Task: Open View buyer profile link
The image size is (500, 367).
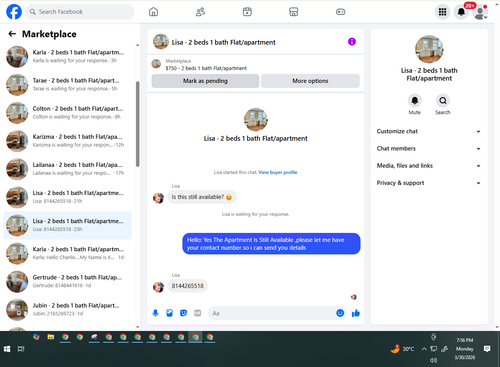Action: tap(278, 172)
